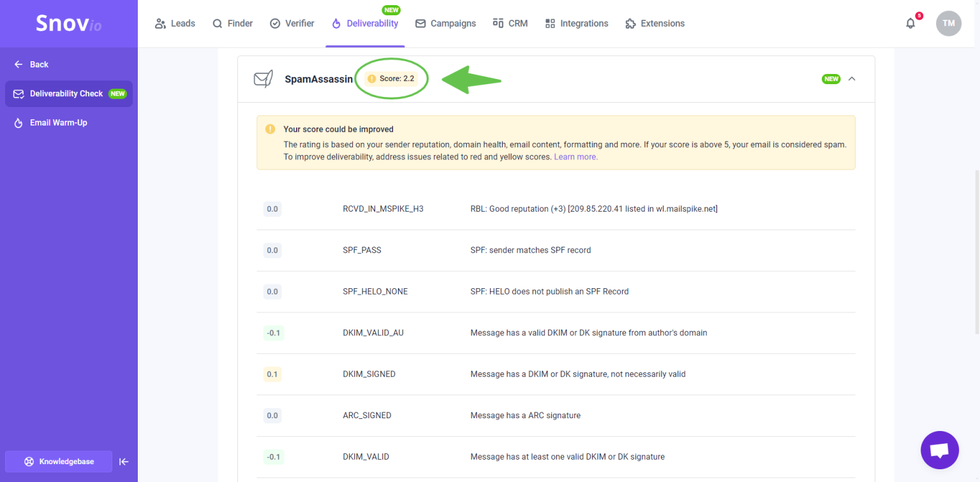The width and height of the screenshot is (980, 482).
Task: Open the Extensions page
Action: 655,24
